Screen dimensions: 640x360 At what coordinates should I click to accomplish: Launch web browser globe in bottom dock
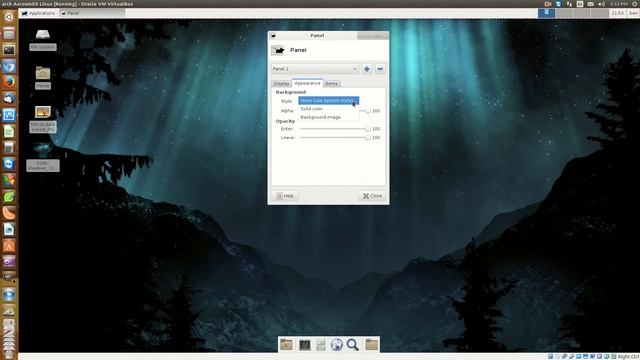pyautogui.click(x=337, y=345)
